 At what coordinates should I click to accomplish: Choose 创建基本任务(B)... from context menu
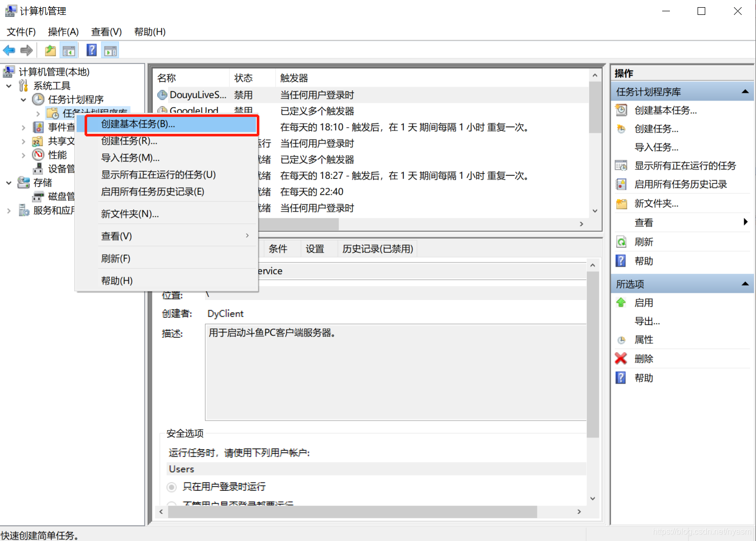(171, 124)
